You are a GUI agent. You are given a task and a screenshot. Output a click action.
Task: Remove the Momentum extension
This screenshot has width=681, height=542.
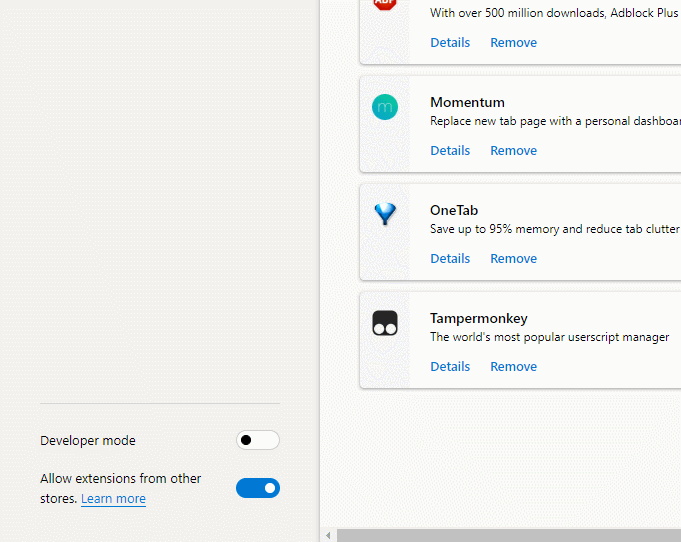(x=513, y=151)
